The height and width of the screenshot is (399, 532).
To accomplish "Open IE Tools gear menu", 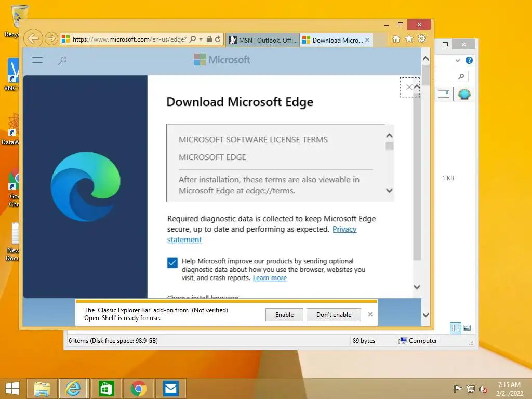I will point(422,38).
